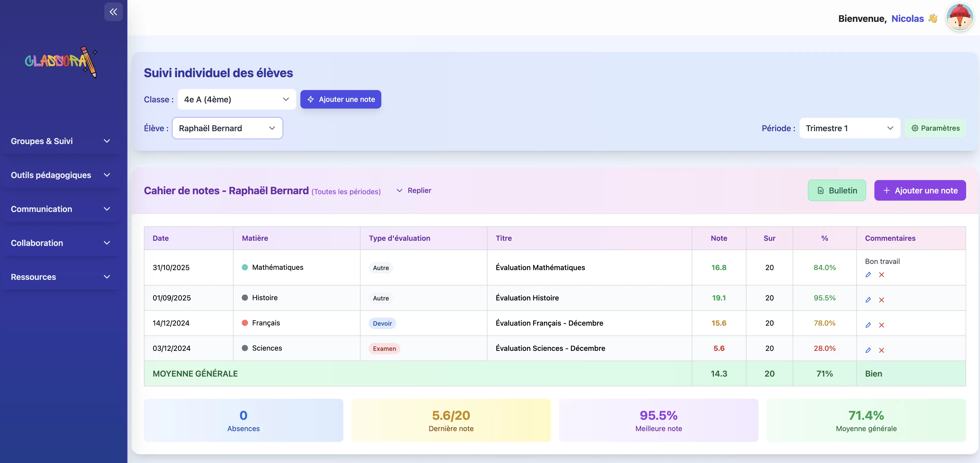Open the Classe 4e A dropdown

[236, 99]
